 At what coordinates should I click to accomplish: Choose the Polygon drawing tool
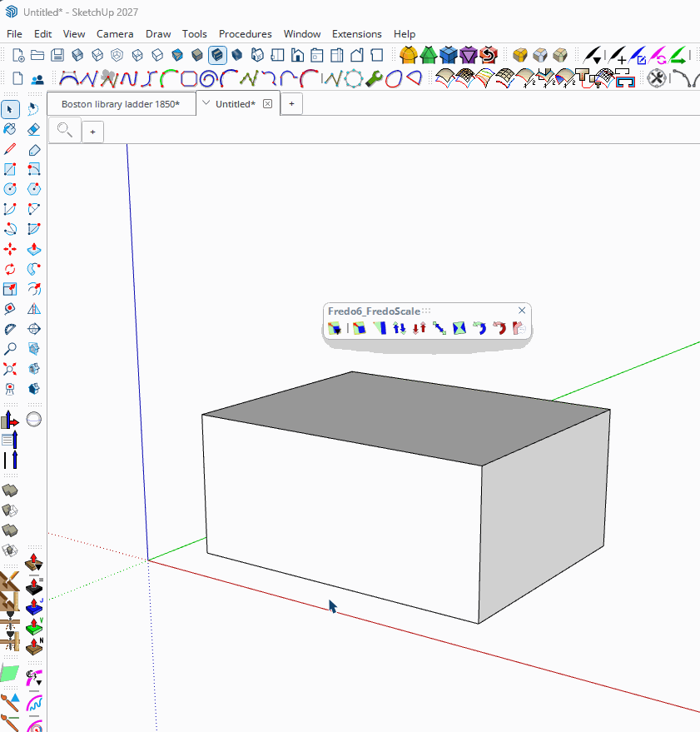click(33, 189)
